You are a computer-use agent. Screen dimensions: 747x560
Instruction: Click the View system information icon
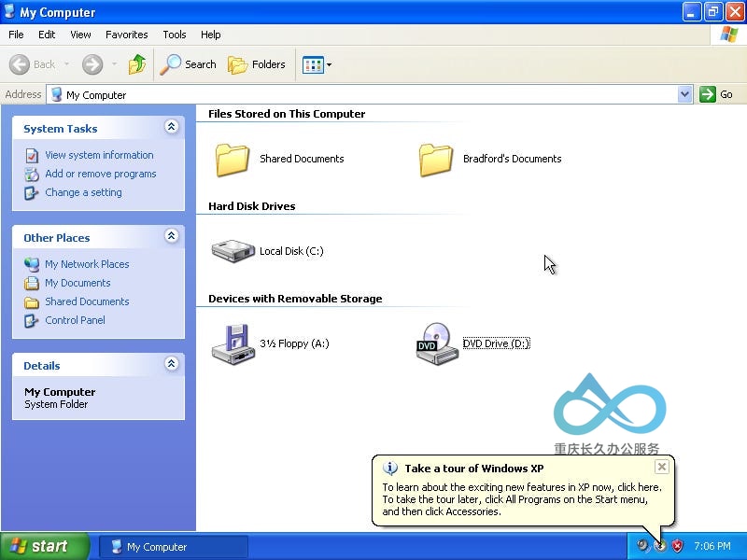[x=32, y=155]
